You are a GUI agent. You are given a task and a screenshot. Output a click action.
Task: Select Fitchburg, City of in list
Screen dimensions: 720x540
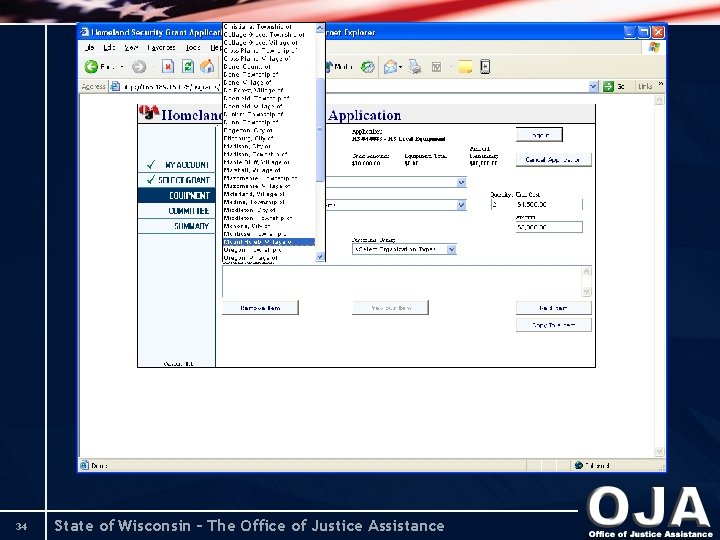(x=269, y=138)
